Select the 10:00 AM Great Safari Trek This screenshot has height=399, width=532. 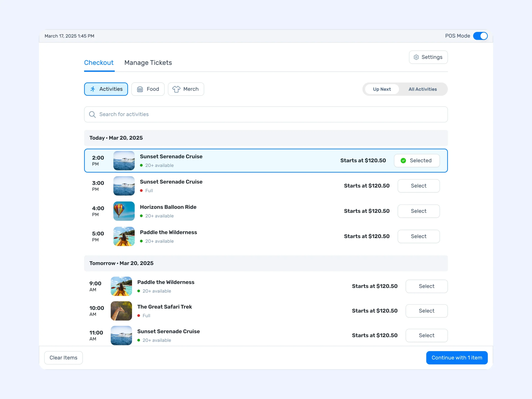pos(426,310)
